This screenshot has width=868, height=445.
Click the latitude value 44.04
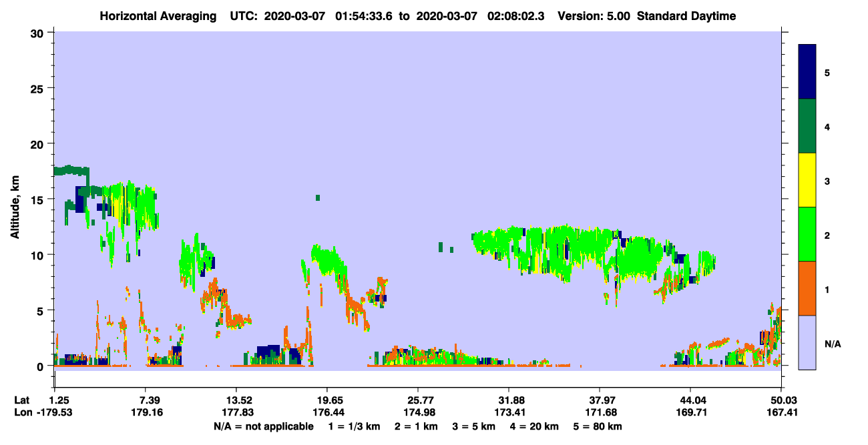690,400
